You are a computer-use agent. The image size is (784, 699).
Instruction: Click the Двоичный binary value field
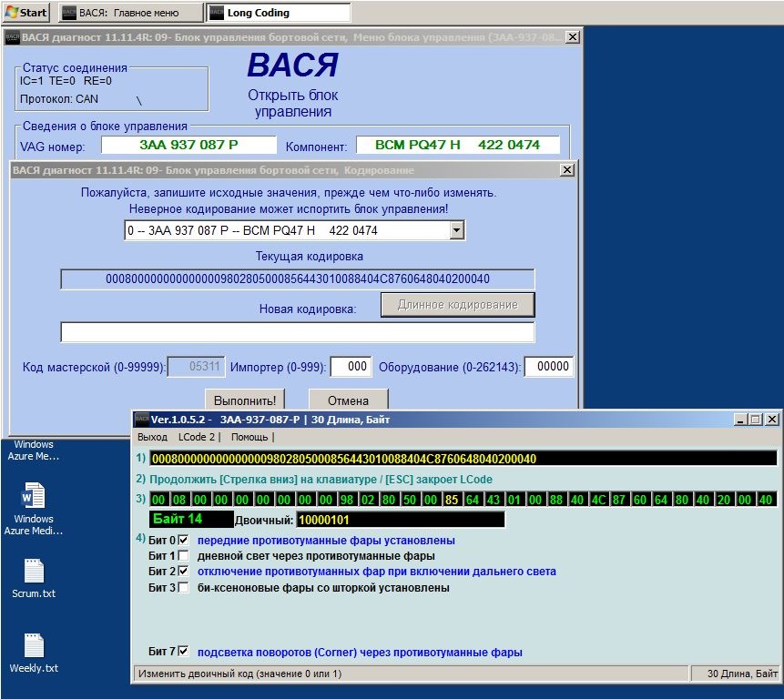click(x=401, y=520)
